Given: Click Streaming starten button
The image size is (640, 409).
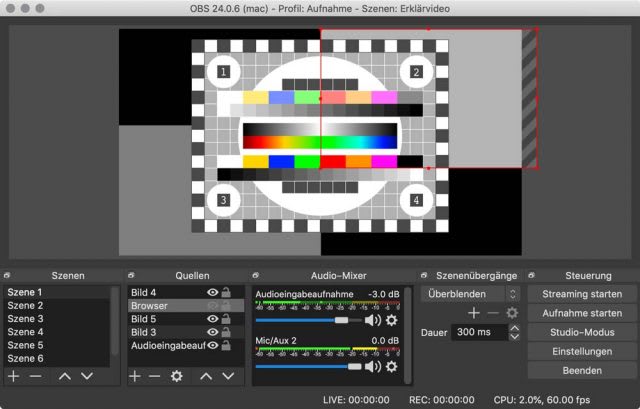Looking at the screenshot, I should (x=582, y=294).
